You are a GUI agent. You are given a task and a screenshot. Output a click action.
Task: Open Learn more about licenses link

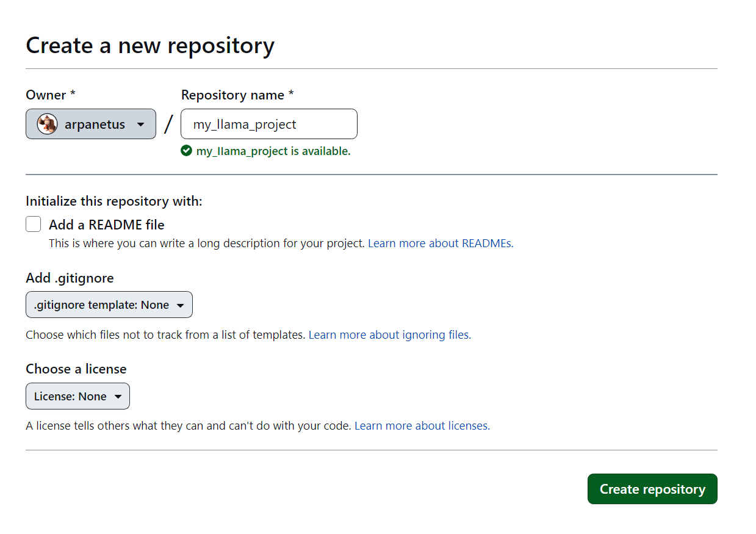coord(422,425)
